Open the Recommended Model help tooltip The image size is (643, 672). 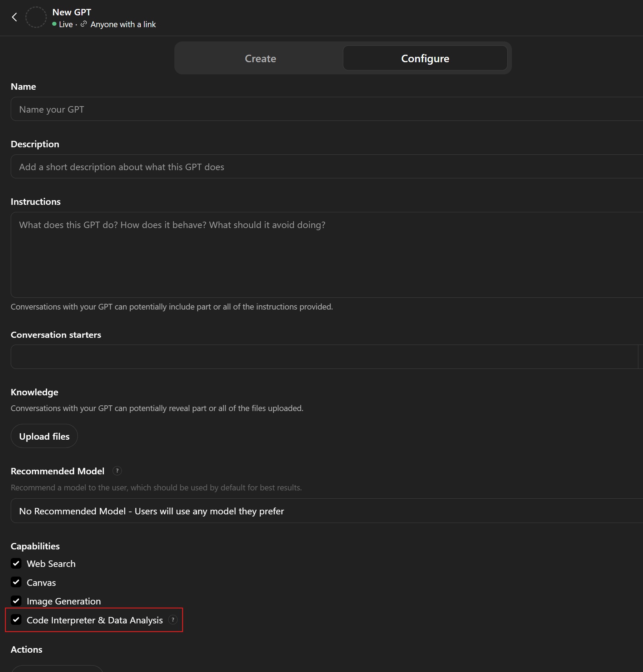point(117,471)
